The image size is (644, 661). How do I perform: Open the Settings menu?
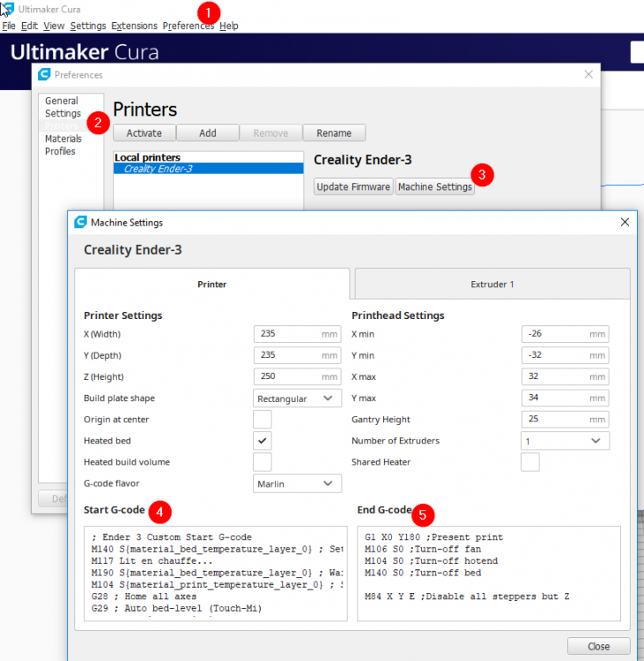88,26
